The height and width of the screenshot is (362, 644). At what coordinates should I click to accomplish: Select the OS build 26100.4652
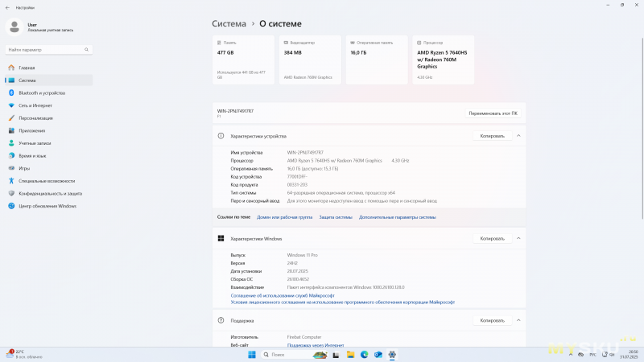298,279
